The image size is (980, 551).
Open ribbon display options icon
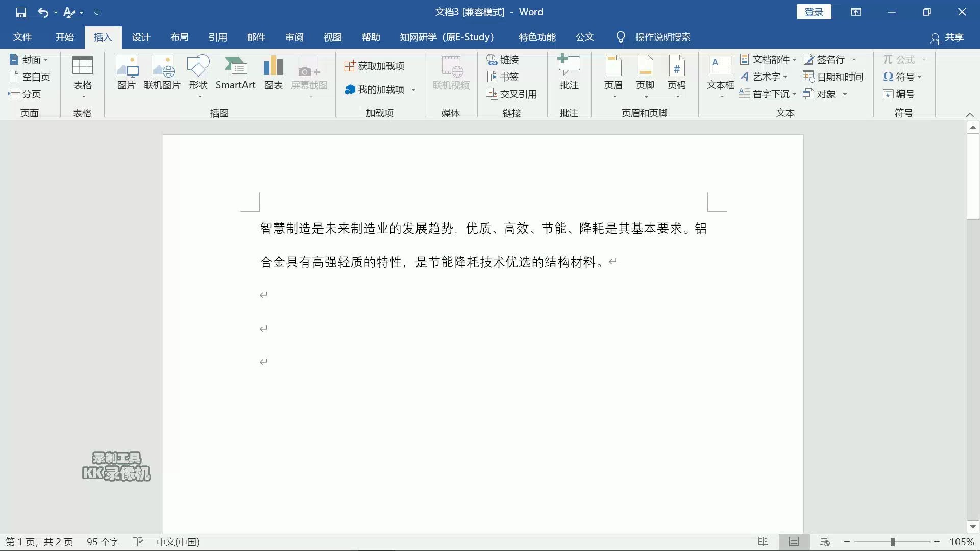856,12
